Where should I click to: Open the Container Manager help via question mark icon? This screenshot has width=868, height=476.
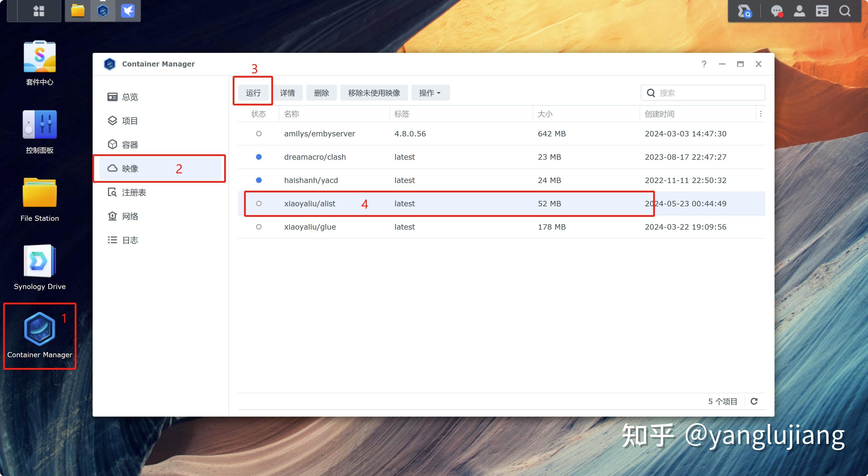(x=704, y=64)
